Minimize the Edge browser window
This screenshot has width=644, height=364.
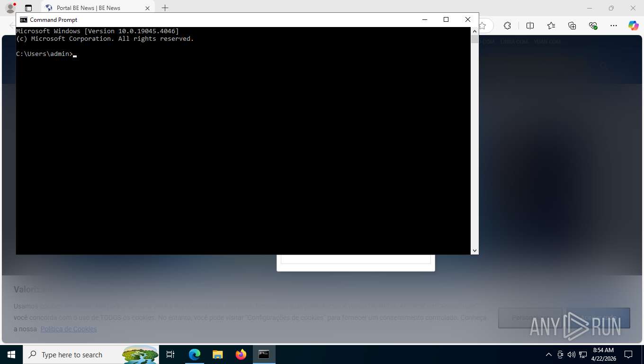point(590,8)
